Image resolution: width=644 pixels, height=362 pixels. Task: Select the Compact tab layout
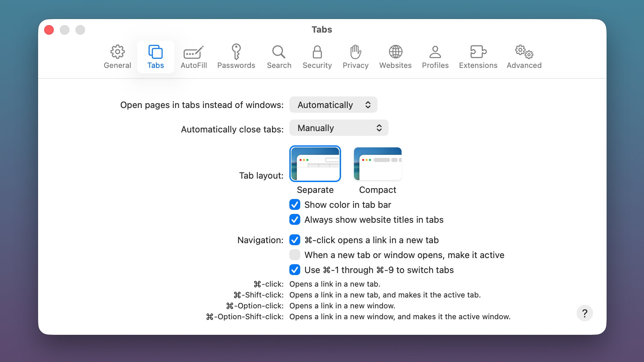(x=377, y=164)
